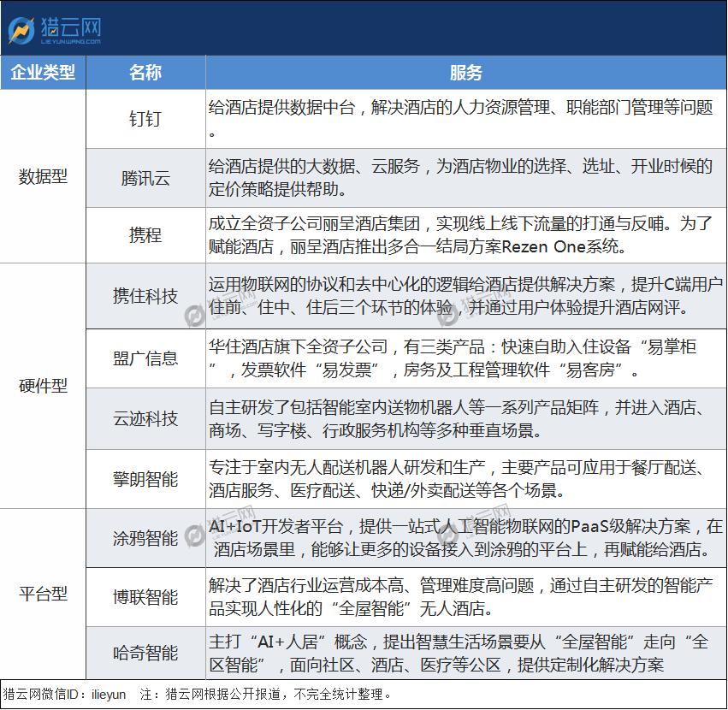
Task: Click the 猎云网 logo in the header
Action: pos(54,30)
